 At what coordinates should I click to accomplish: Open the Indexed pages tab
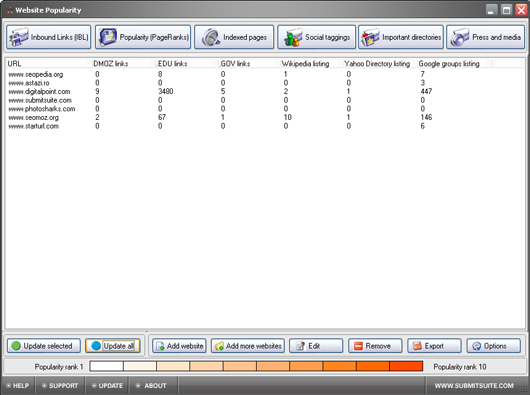(x=234, y=37)
